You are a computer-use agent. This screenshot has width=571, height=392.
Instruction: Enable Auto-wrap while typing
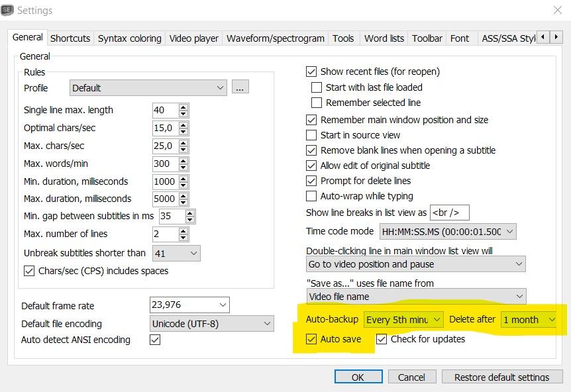[x=311, y=196]
